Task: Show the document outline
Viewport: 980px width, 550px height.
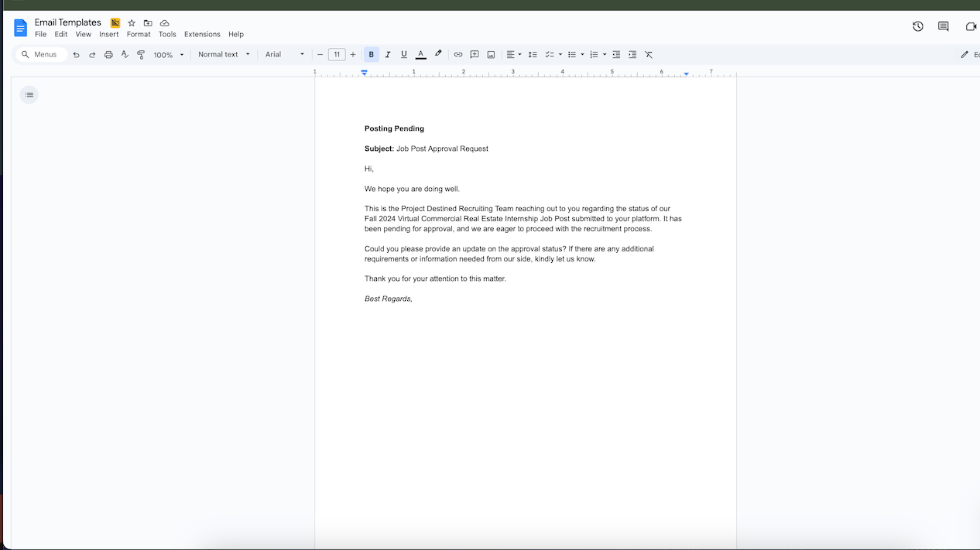Action: (x=29, y=95)
